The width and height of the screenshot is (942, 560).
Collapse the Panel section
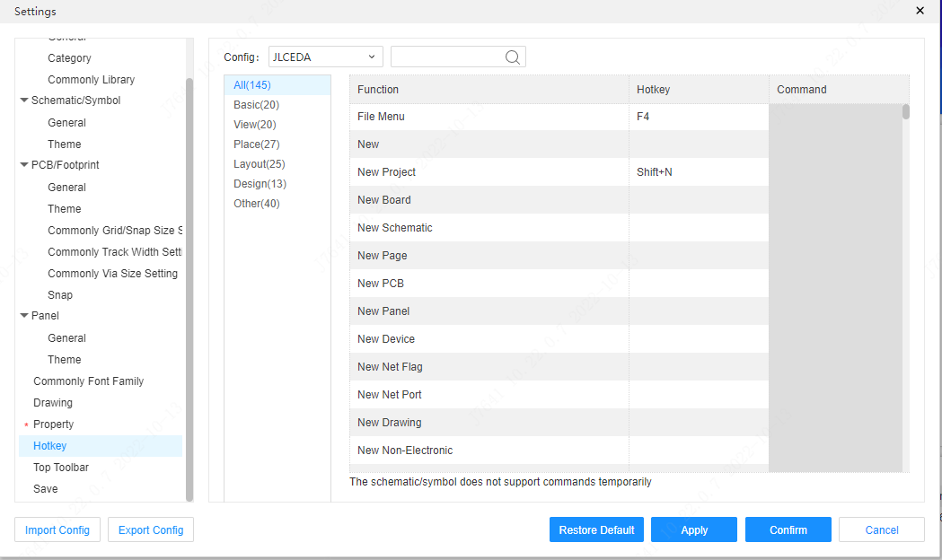pos(25,316)
